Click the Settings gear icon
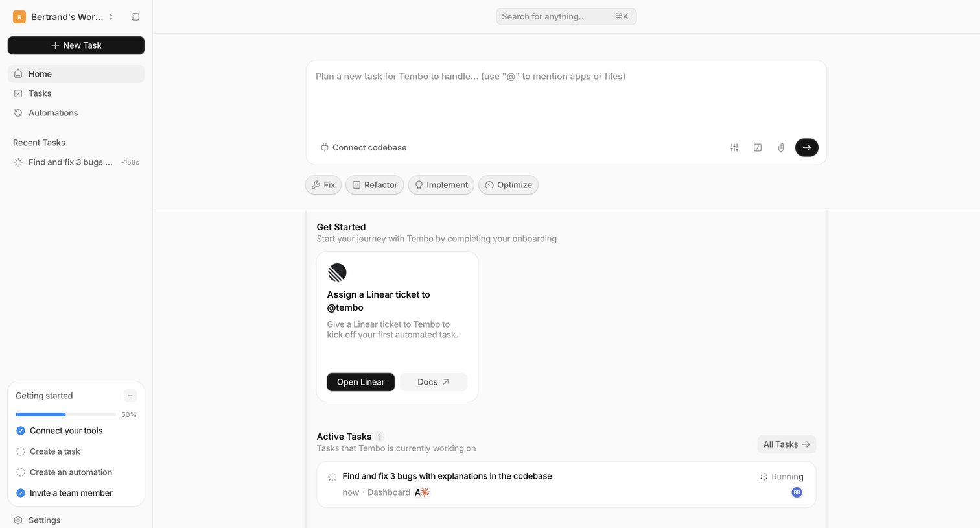The image size is (980, 528). pyautogui.click(x=18, y=520)
